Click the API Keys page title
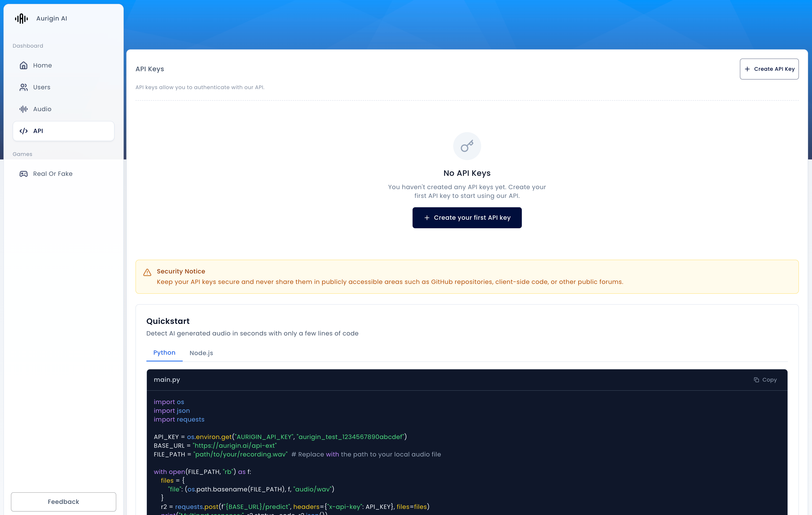The width and height of the screenshot is (812, 515). [x=150, y=69]
